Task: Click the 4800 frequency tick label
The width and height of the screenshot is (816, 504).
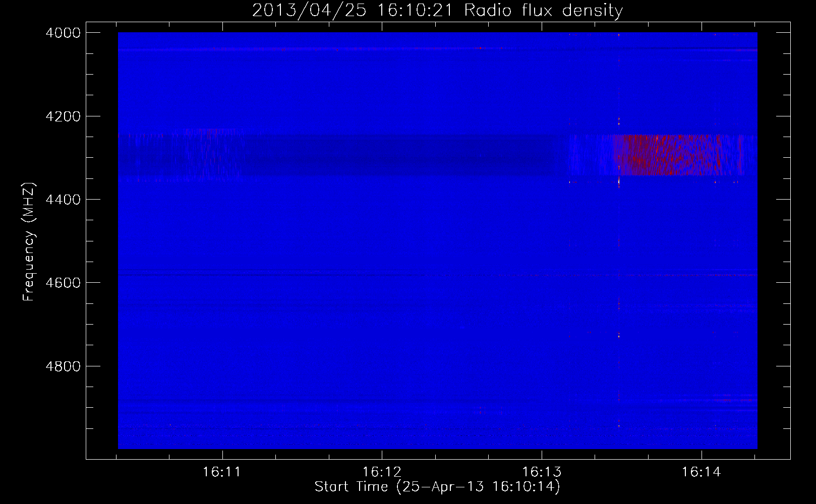Action: tap(63, 366)
